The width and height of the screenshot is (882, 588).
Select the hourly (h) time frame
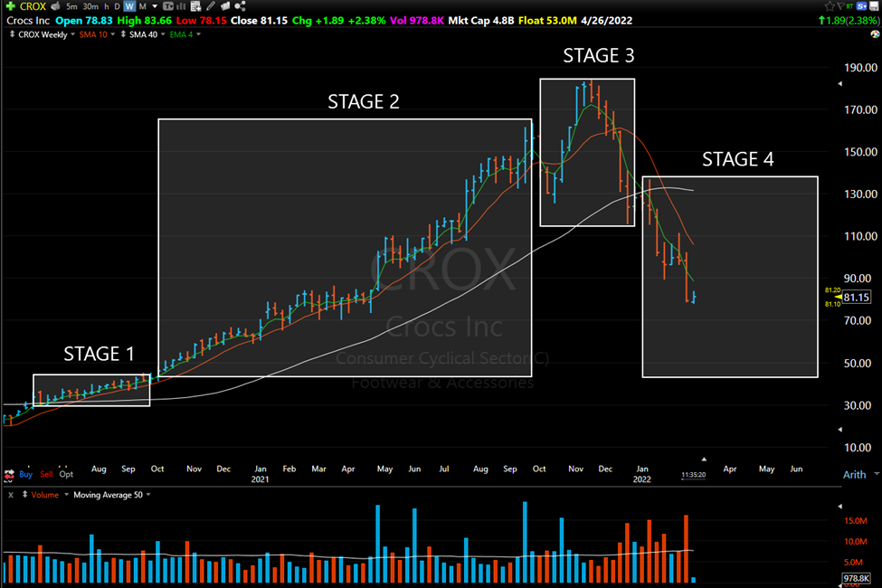tap(107, 6)
